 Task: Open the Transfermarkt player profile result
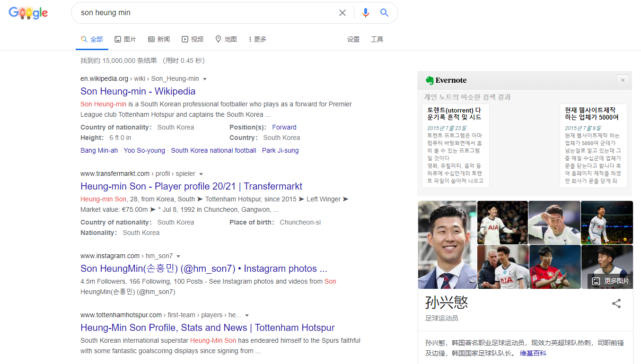[x=191, y=186]
